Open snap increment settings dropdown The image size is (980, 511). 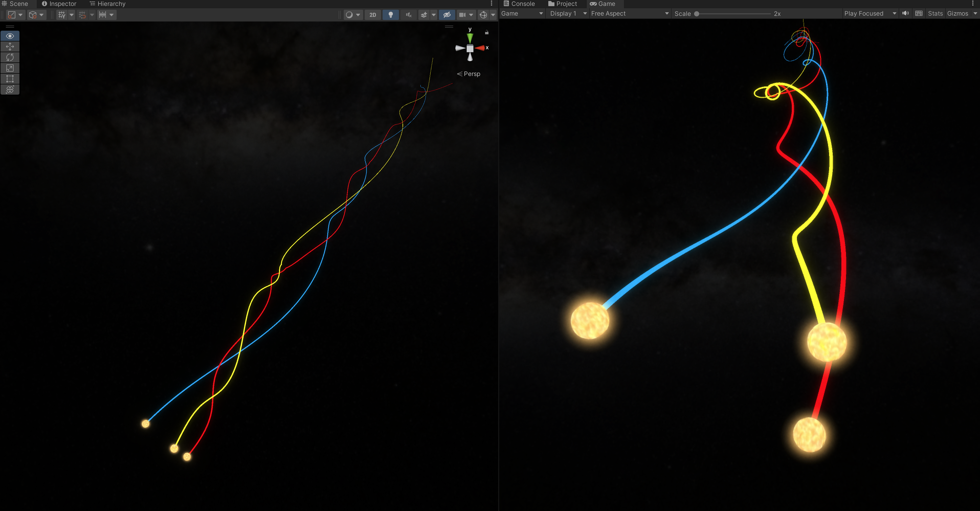112,15
